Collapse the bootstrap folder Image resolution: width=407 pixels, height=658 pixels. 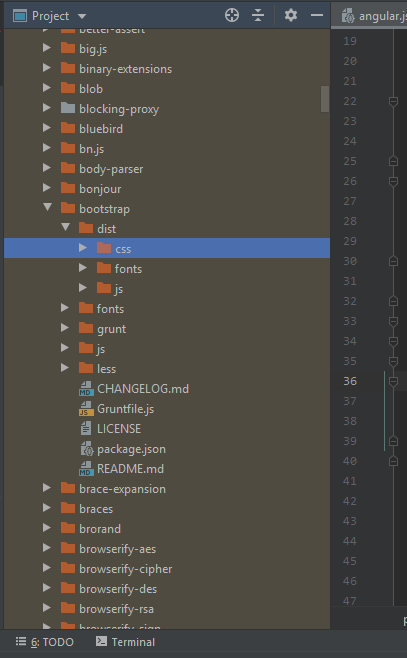[47, 207]
